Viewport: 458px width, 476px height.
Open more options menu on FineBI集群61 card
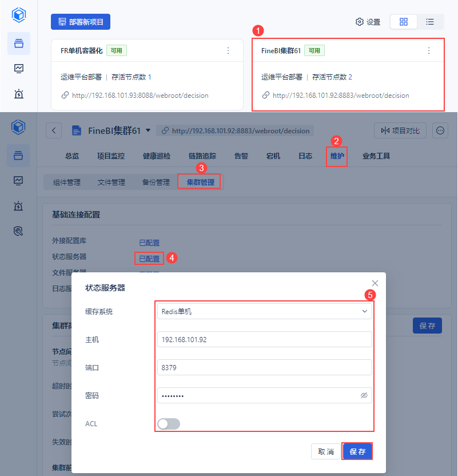click(429, 51)
